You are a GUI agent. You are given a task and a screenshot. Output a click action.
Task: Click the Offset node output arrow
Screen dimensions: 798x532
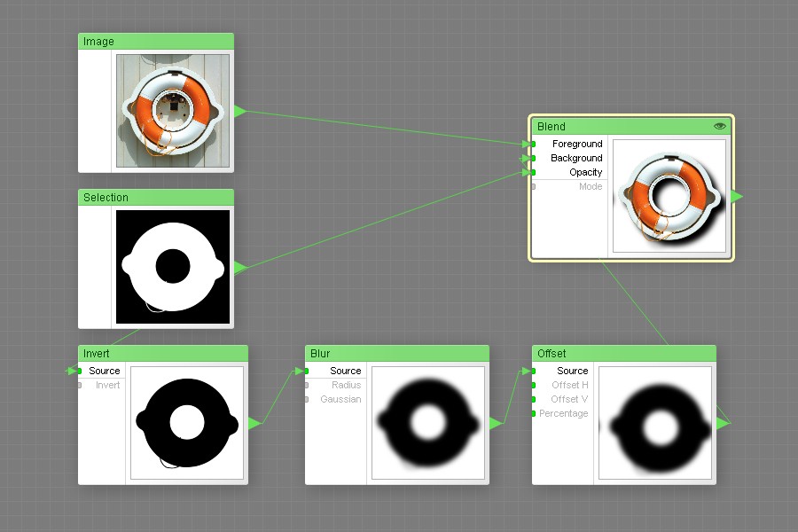point(722,423)
